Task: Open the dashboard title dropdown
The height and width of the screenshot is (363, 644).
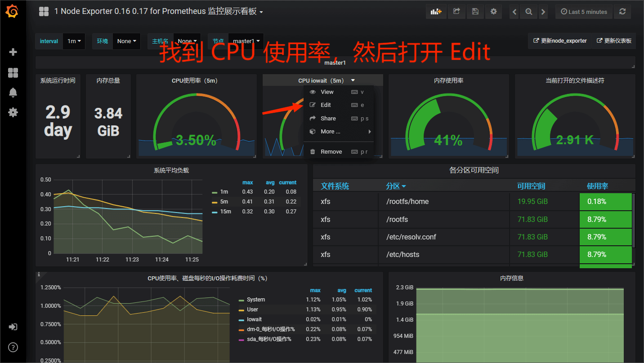Action: click(x=159, y=12)
